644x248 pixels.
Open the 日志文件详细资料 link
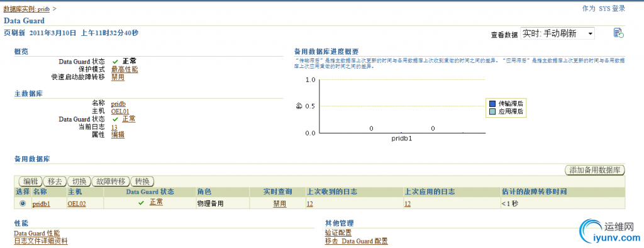point(41,241)
